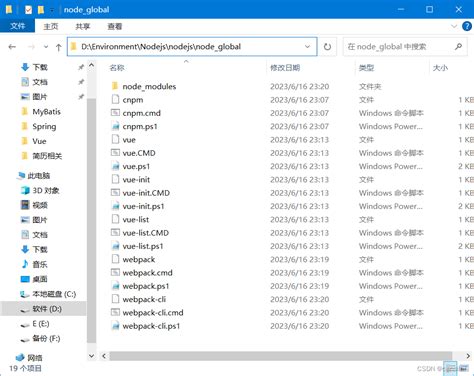Open the address bar history dropdown
The width and height of the screenshot is (474, 376).
(307, 47)
